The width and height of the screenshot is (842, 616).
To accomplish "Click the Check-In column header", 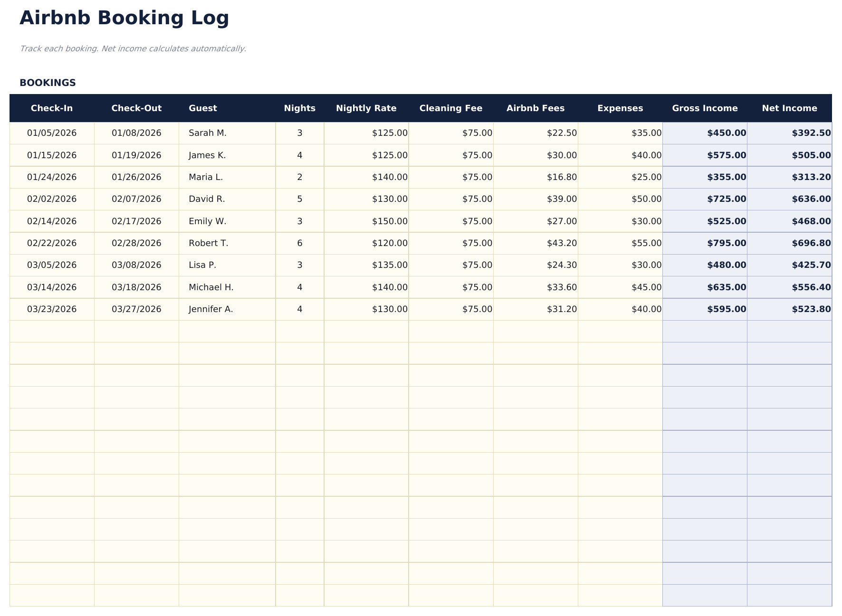I will pos(51,108).
